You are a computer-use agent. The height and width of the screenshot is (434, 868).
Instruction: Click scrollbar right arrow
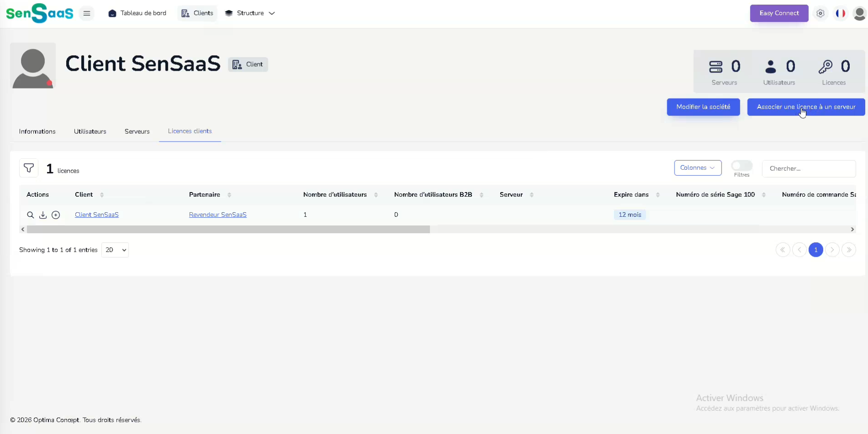click(852, 230)
